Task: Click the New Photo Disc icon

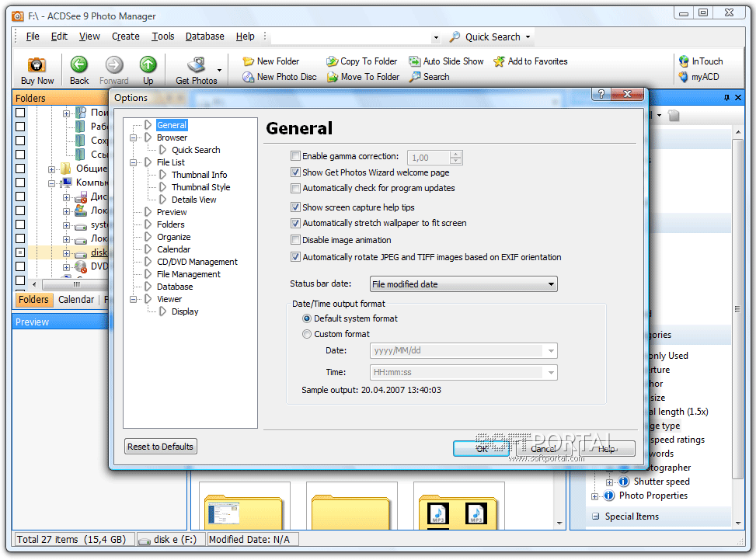Action: pyautogui.click(x=249, y=77)
